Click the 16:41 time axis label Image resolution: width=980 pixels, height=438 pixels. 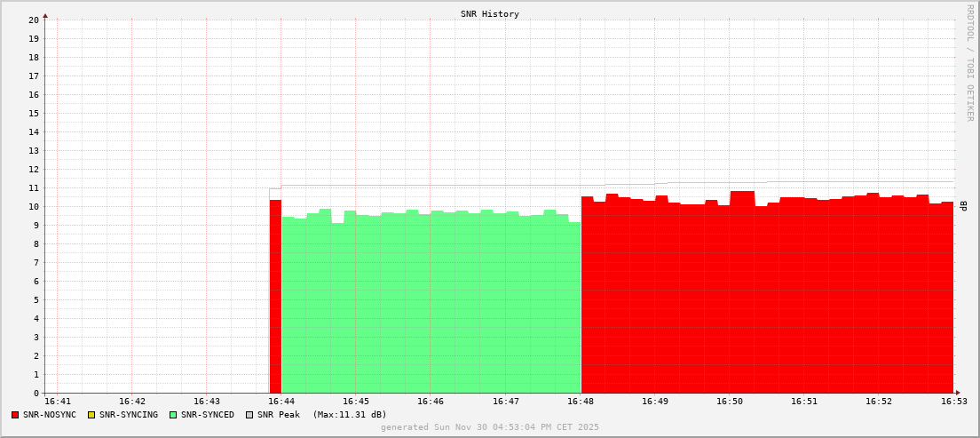[x=57, y=402]
